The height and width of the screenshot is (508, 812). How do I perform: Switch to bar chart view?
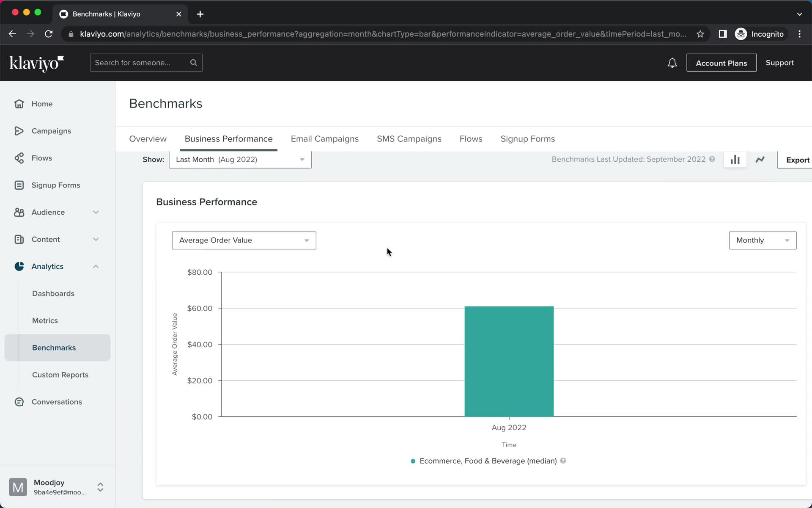coord(735,160)
